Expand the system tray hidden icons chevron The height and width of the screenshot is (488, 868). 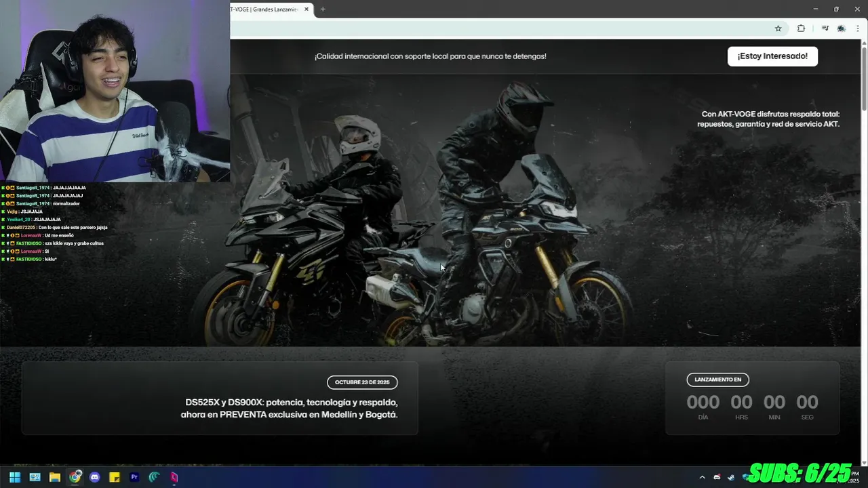point(702,477)
